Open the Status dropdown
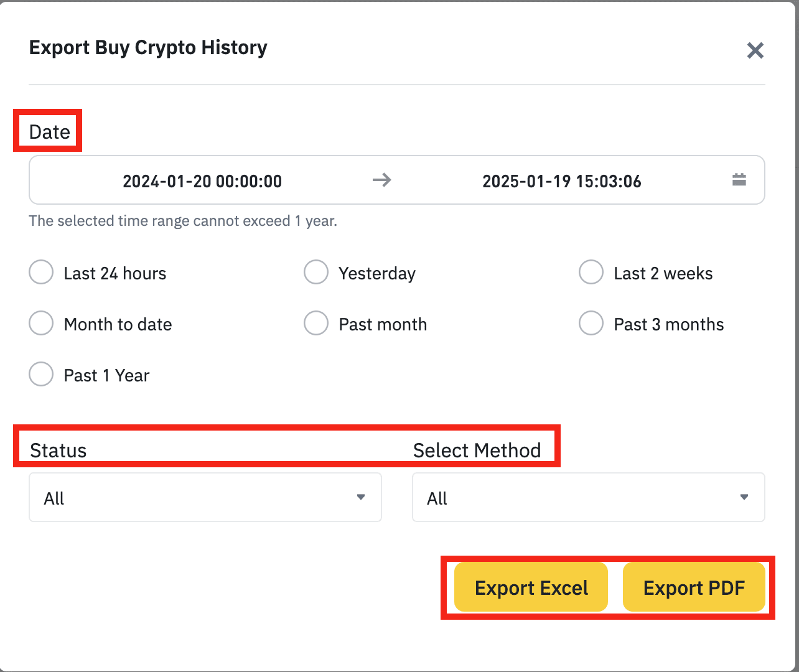 click(x=205, y=497)
